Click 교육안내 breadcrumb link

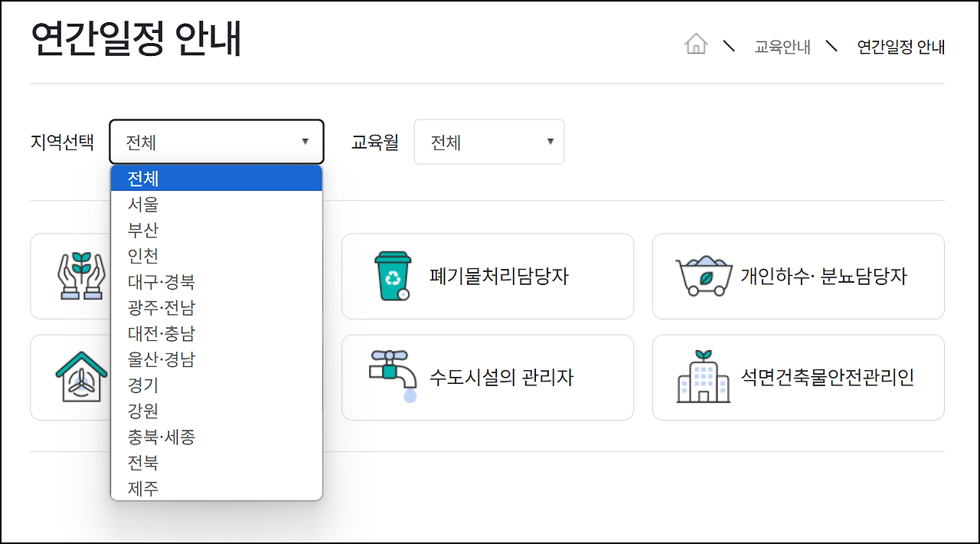[x=782, y=47]
